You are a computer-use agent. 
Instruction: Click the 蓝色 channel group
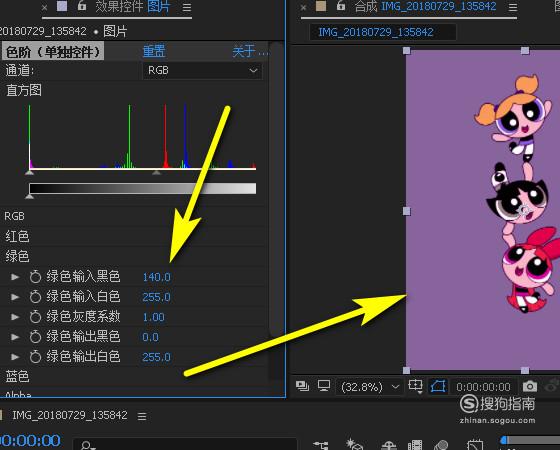(17, 376)
